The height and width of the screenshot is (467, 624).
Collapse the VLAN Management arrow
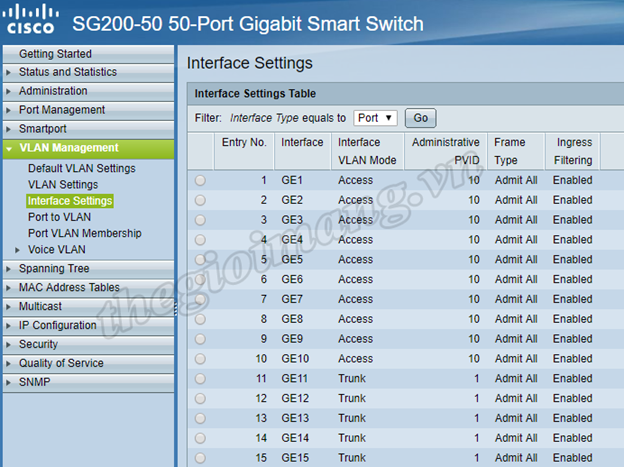9,149
